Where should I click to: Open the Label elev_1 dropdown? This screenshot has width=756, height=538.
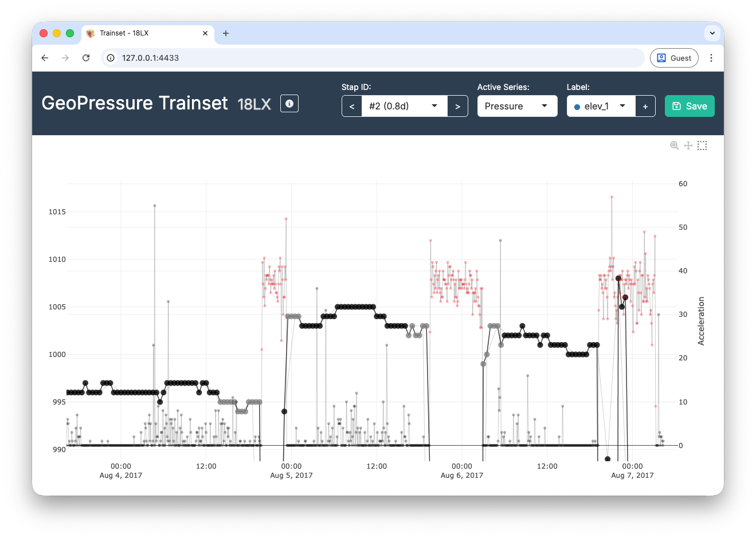pos(601,106)
